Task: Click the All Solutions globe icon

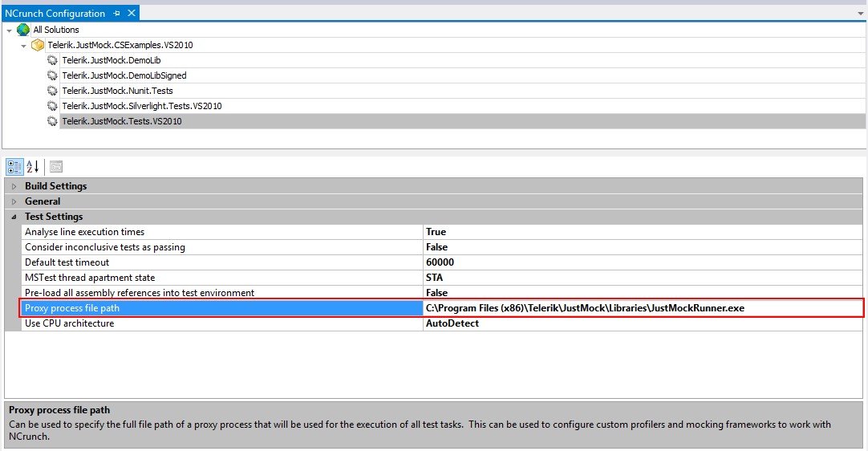Action: click(23, 30)
